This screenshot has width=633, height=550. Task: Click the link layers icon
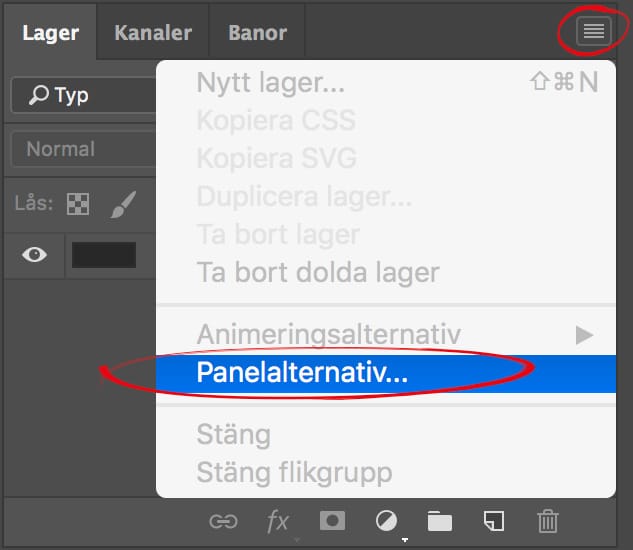pyautogui.click(x=223, y=521)
